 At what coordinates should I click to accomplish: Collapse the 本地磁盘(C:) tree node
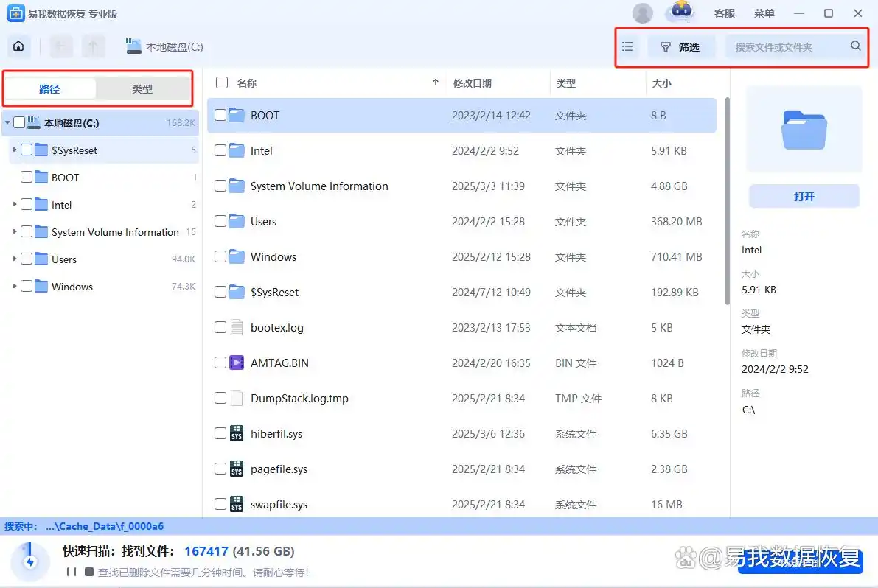[6, 122]
